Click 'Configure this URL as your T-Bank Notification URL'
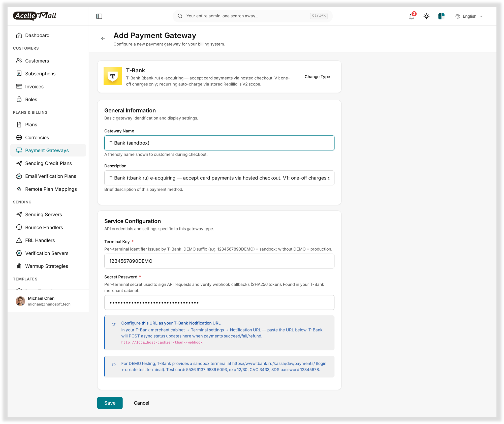The height and width of the screenshot is (424, 504). [x=171, y=323]
